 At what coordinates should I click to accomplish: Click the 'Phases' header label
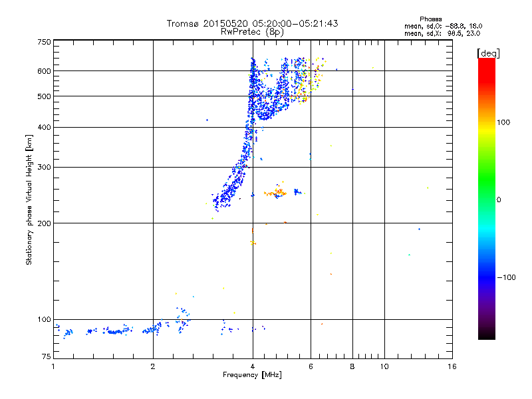(x=430, y=19)
